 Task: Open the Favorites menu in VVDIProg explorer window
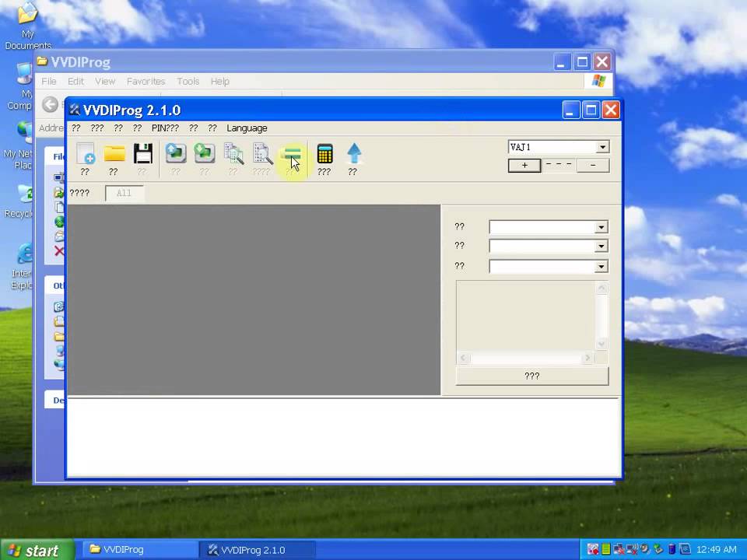click(146, 82)
